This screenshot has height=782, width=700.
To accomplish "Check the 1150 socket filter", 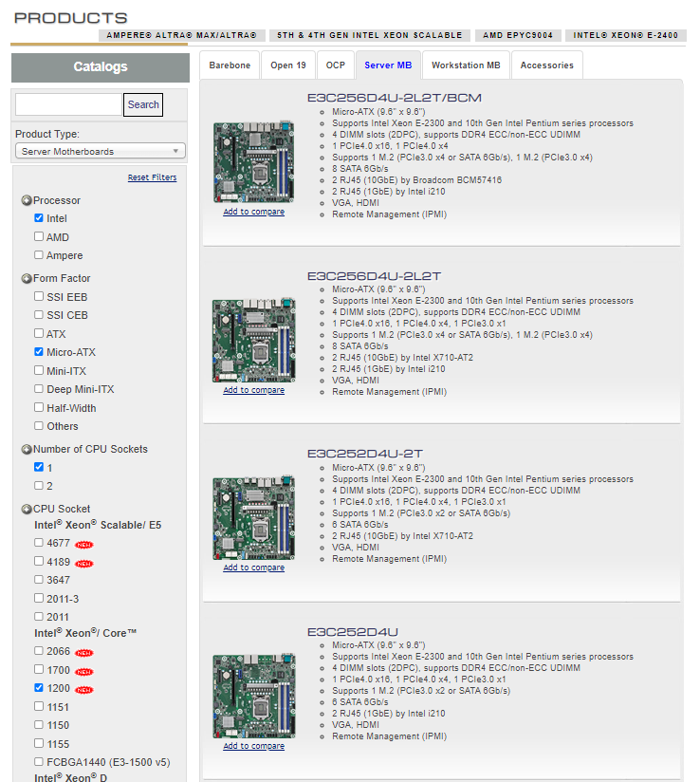I will click(x=39, y=725).
